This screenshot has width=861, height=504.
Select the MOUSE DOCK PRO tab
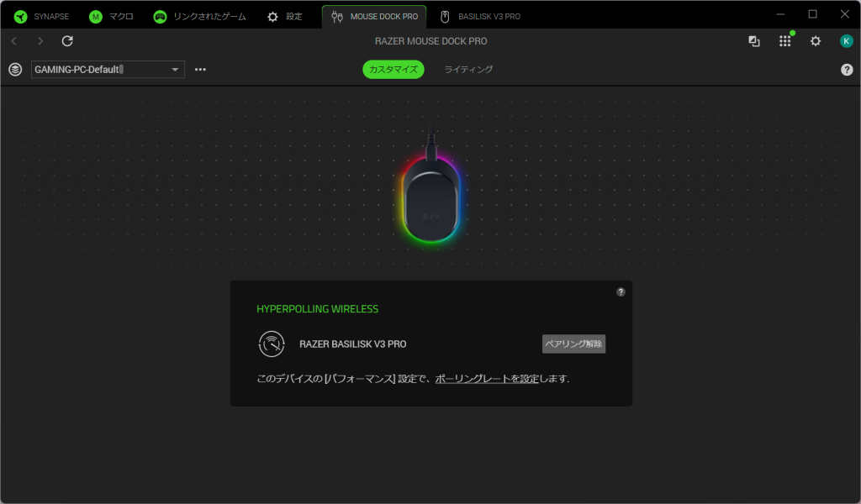coord(374,17)
